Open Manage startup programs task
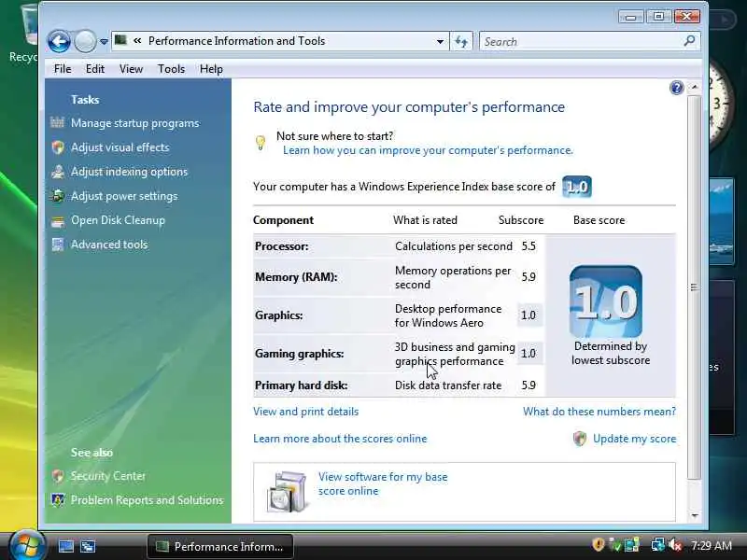747x560 pixels. [x=134, y=123]
